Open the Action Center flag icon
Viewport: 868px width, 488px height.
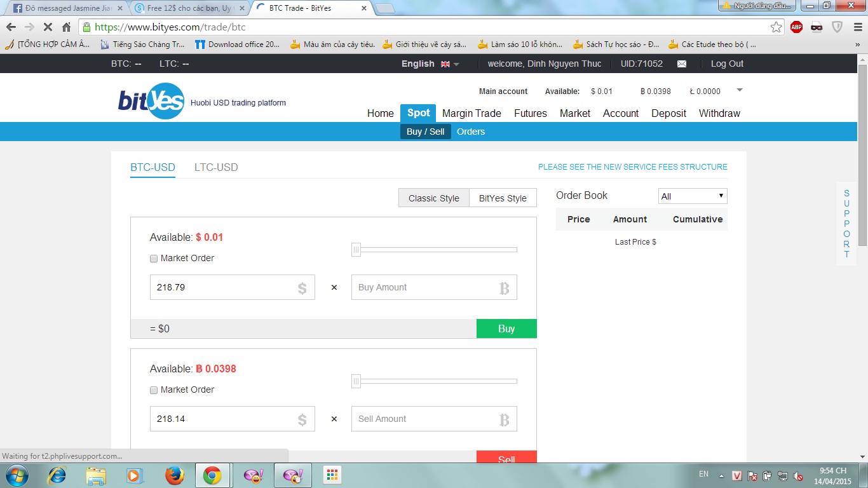coord(752,476)
